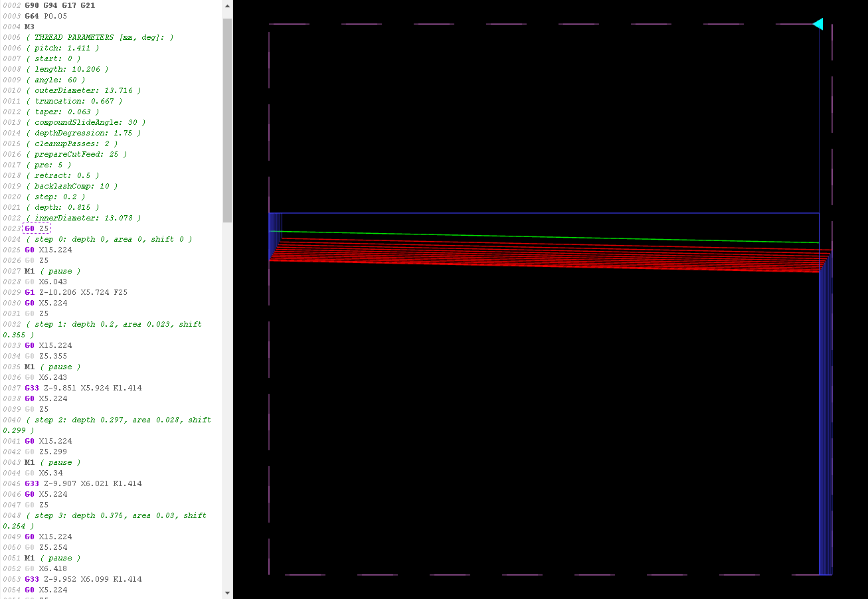Click the G1 Z-10.206 X5.724 F25 line
868x599 pixels.
(x=76, y=292)
